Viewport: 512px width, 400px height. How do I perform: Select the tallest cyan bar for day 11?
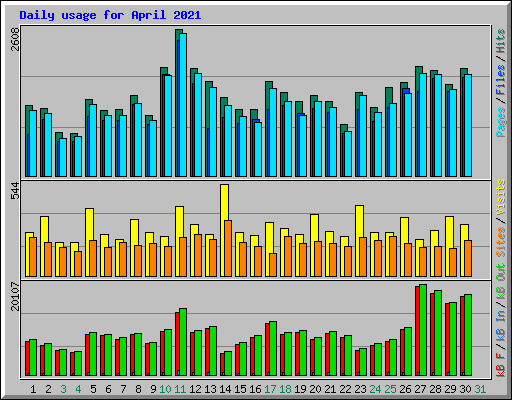183,105
